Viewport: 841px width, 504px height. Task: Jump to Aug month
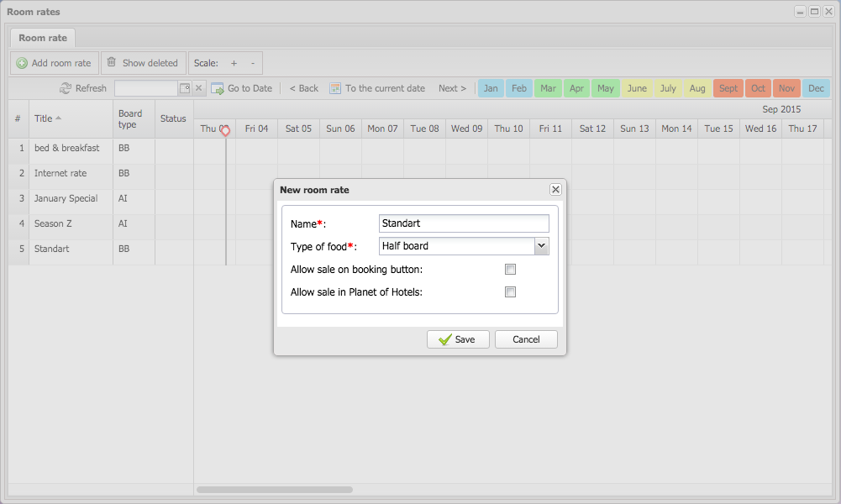(697, 88)
